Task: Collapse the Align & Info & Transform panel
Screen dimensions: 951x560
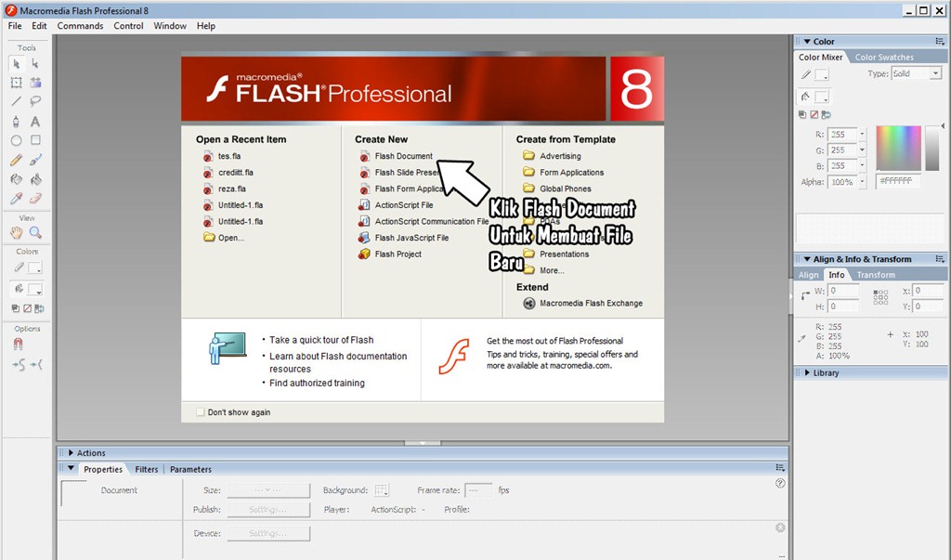Action: 807,259
